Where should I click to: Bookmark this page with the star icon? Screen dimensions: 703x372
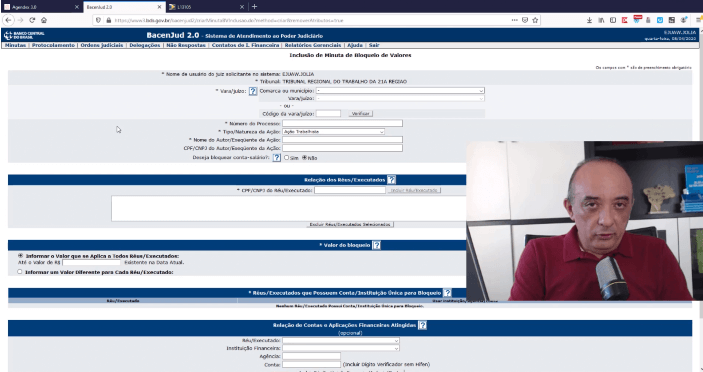tap(535, 20)
